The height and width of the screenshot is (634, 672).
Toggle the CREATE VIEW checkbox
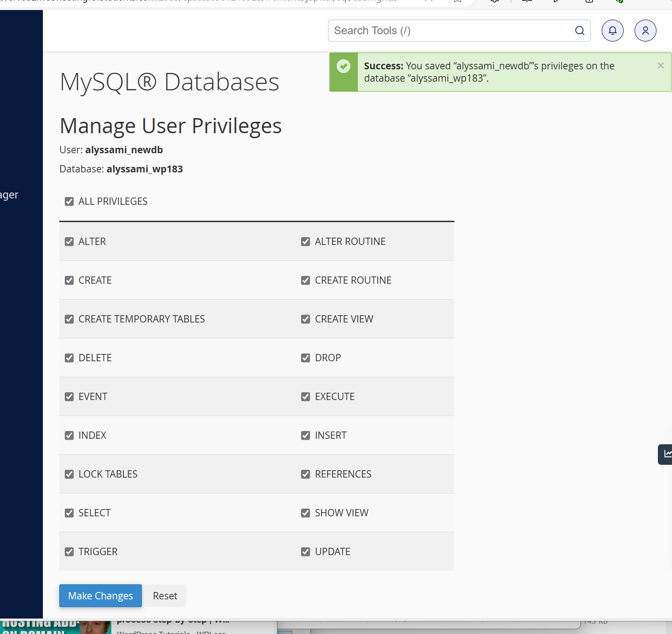pos(306,319)
